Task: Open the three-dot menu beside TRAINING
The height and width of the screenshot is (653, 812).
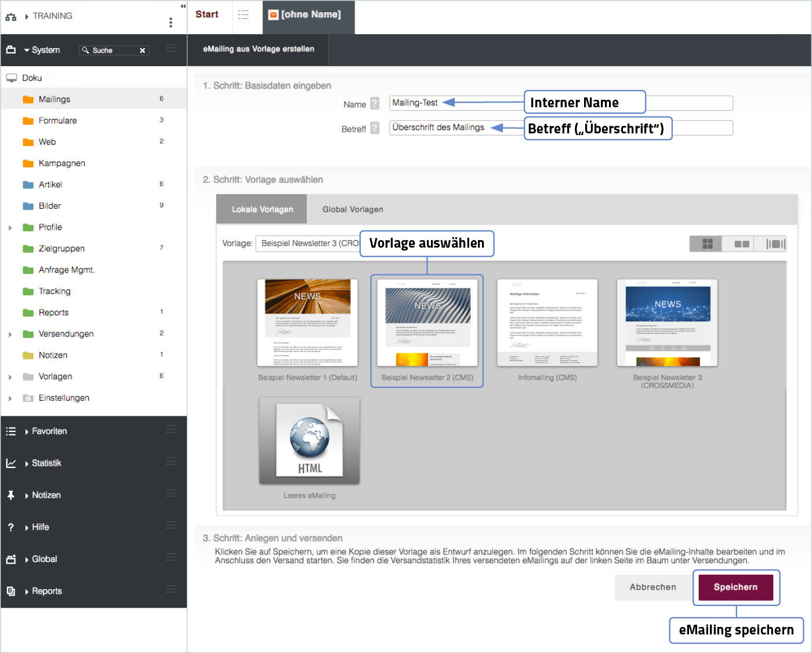Action: point(171,23)
